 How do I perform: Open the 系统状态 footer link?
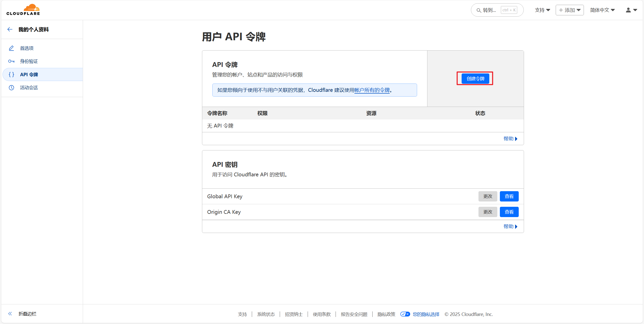pos(266,314)
